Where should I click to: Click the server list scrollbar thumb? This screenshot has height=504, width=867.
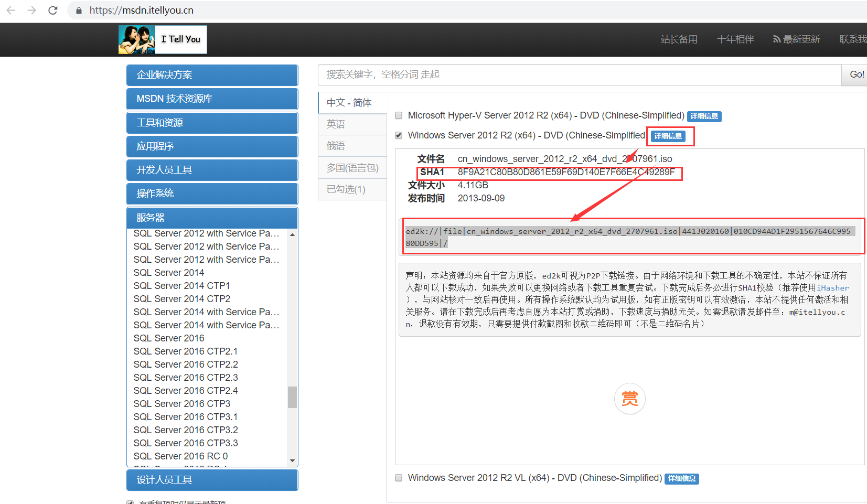(x=292, y=397)
